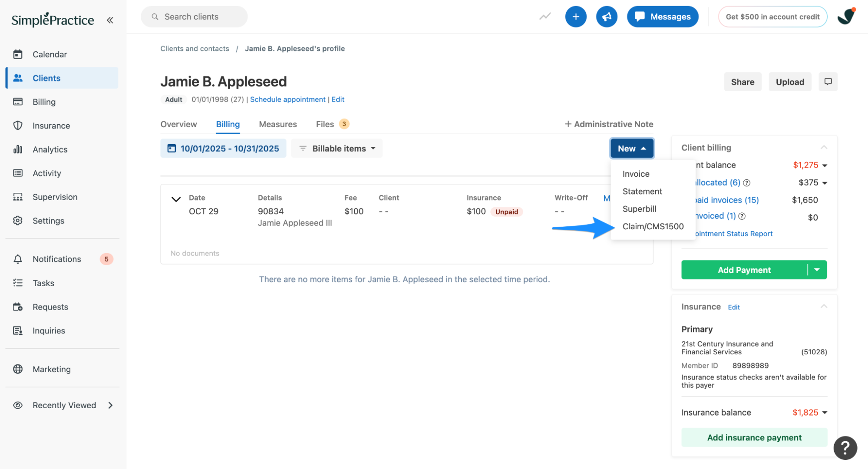Open the Billable items filter dropdown
Image resolution: width=868 pixels, height=469 pixels.
click(x=337, y=149)
